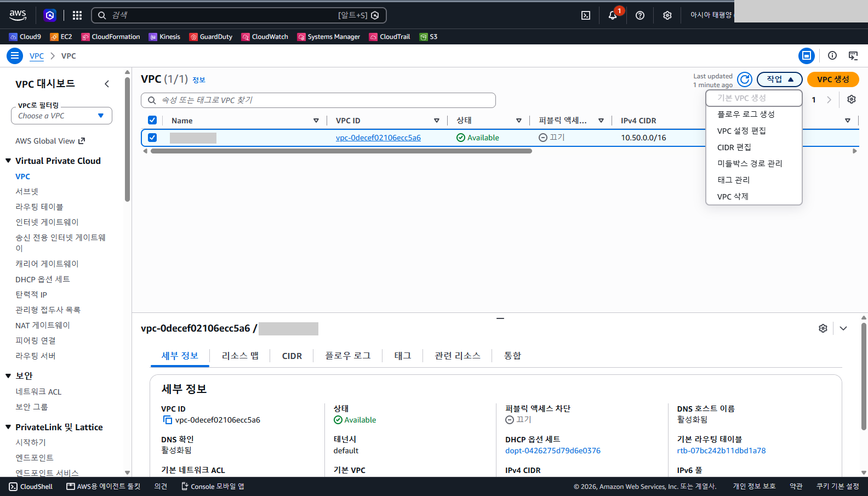Open the info panel icon
The height and width of the screenshot is (496, 868).
(832, 55)
